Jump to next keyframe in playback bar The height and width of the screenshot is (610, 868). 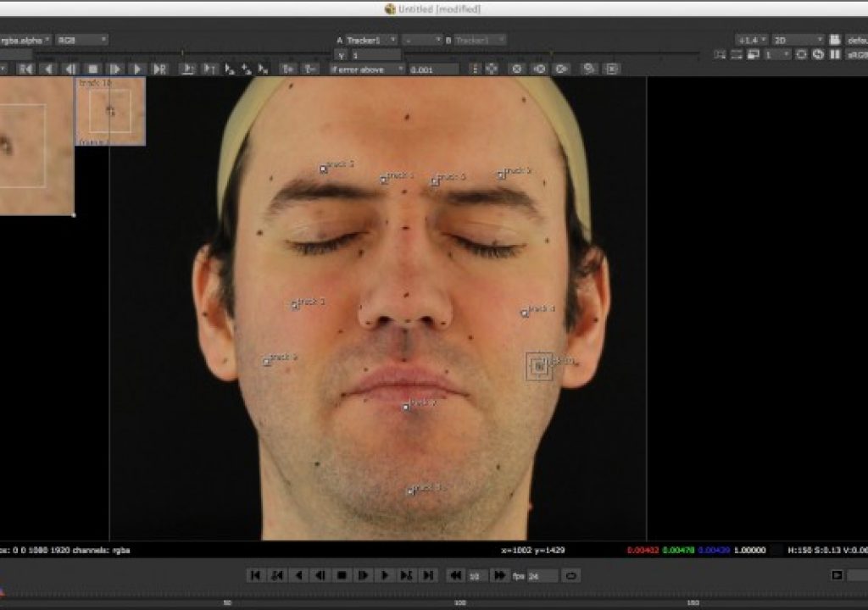tap(406, 575)
